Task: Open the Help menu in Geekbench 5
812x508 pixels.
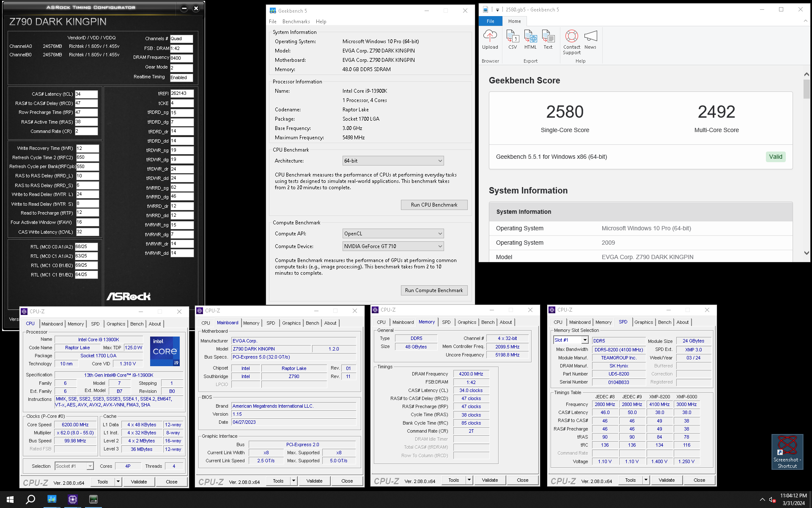Action: click(321, 22)
